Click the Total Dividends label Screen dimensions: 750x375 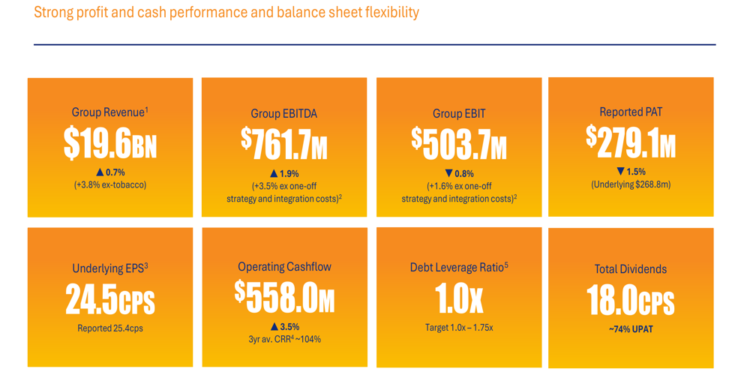point(630,269)
